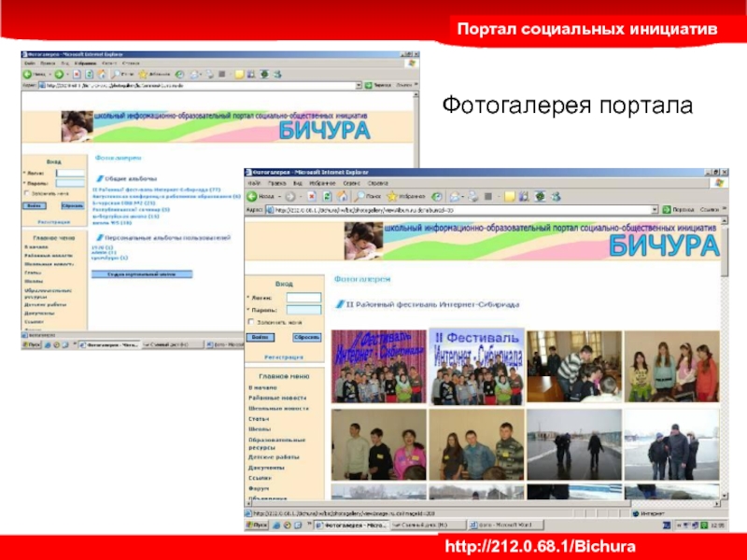747x560 pixels.
Task: Switch to the Microsoft Word taskbar button
Action: pos(506,525)
